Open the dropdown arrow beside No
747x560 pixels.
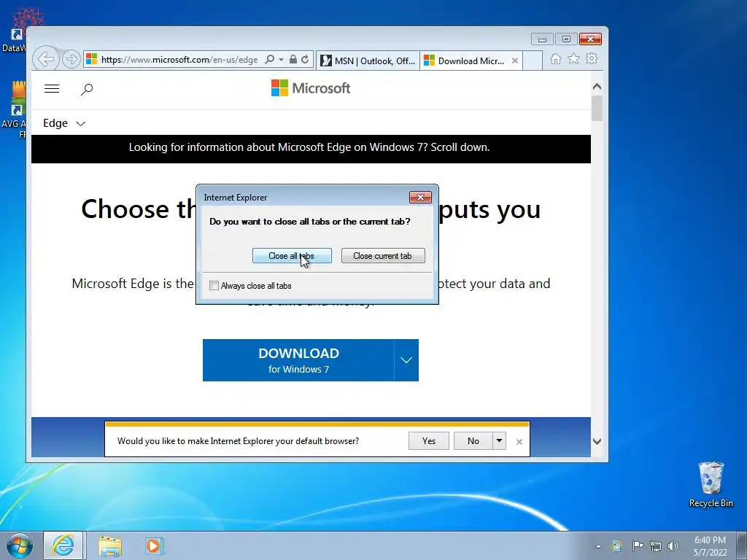point(499,441)
